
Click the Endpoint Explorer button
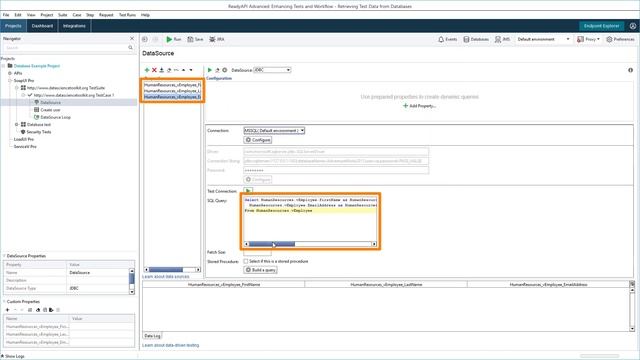tap(601, 26)
